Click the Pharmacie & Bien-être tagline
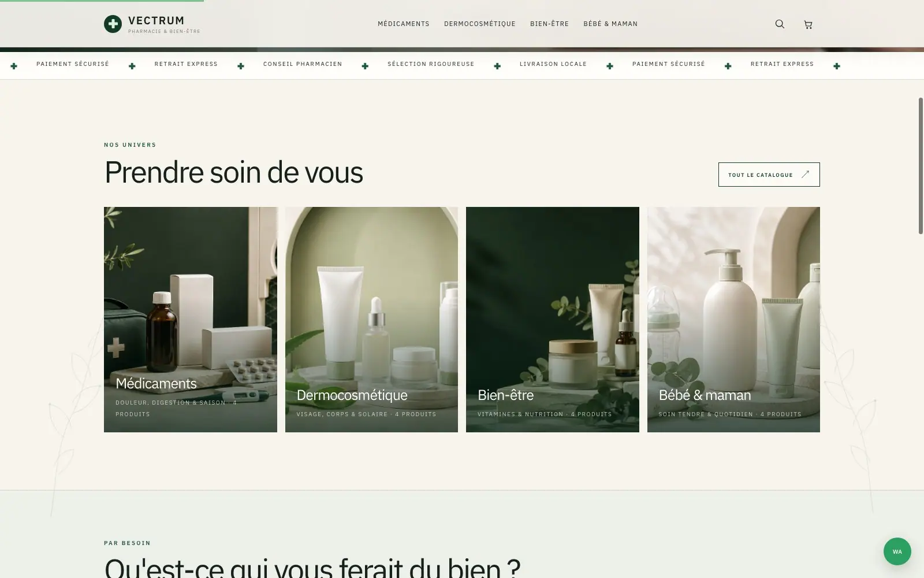Image resolution: width=924 pixels, height=578 pixels. (x=164, y=31)
